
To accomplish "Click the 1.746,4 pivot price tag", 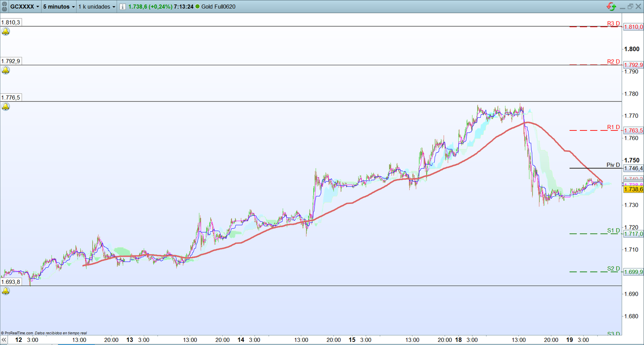I will pos(633,168).
